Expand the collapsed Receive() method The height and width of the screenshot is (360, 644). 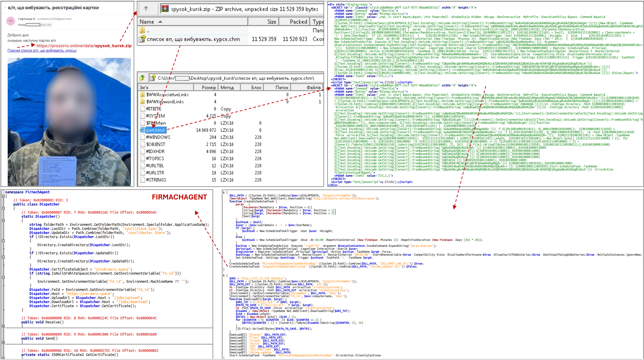3,326
